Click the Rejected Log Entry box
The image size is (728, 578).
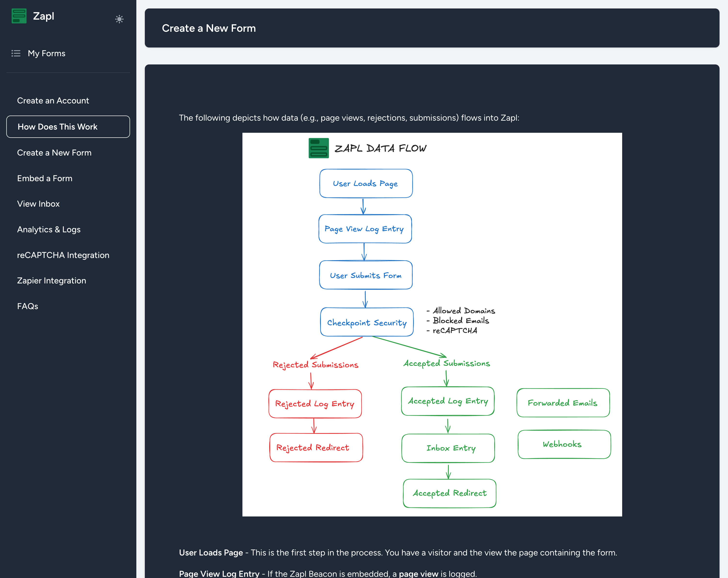[x=315, y=404]
